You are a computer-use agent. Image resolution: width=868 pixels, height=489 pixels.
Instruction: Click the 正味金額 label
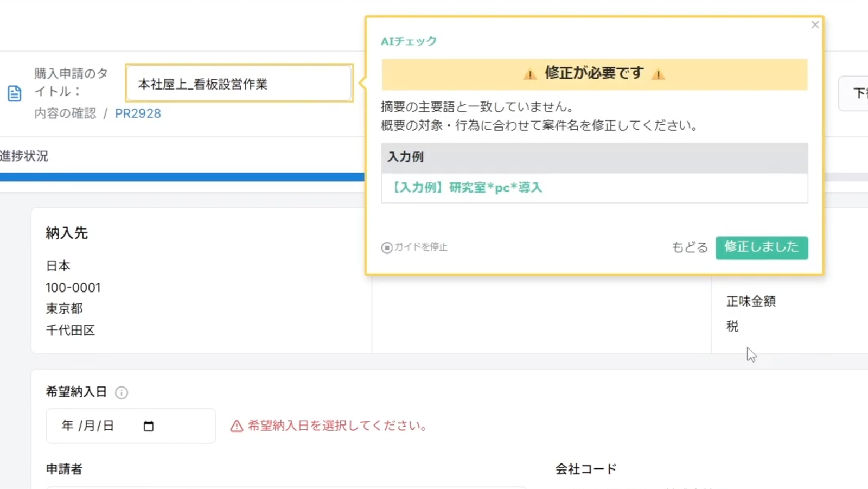pos(751,301)
